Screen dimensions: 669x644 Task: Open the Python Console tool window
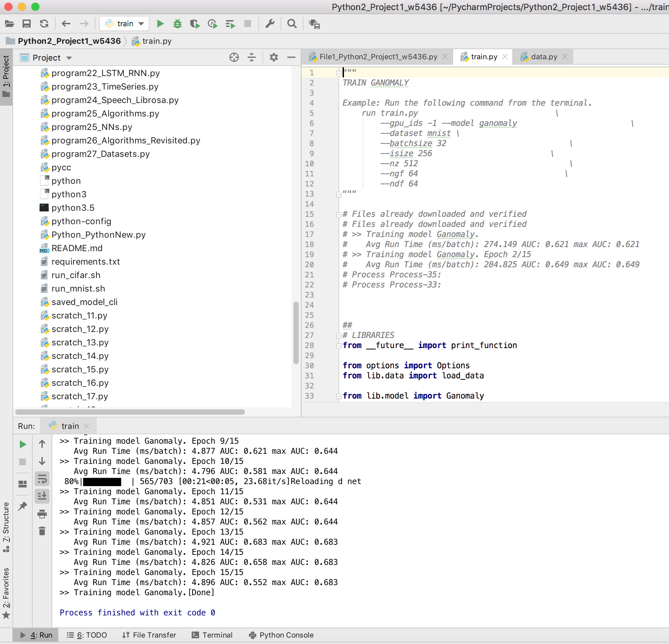pyautogui.click(x=281, y=635)
